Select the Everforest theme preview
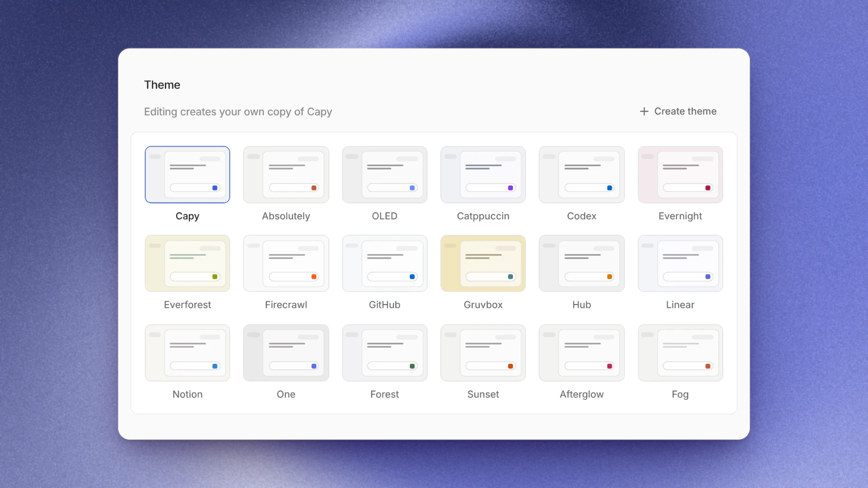The height and width of the screenshot is (488, 868). tap(187, 263)
